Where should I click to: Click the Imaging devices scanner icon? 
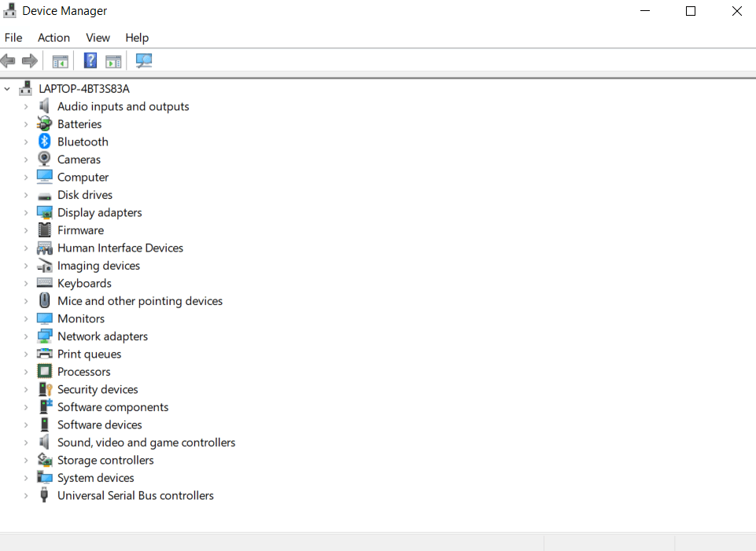44,266
